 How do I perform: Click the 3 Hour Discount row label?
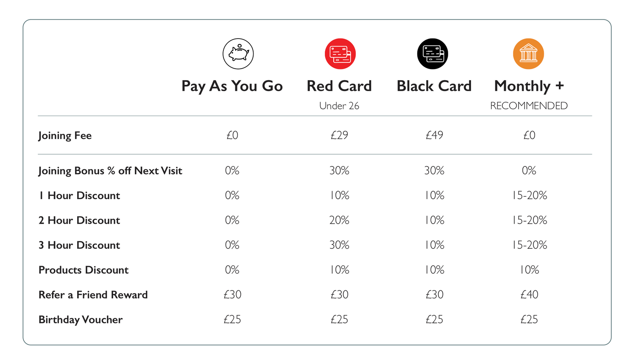(79, 245)
